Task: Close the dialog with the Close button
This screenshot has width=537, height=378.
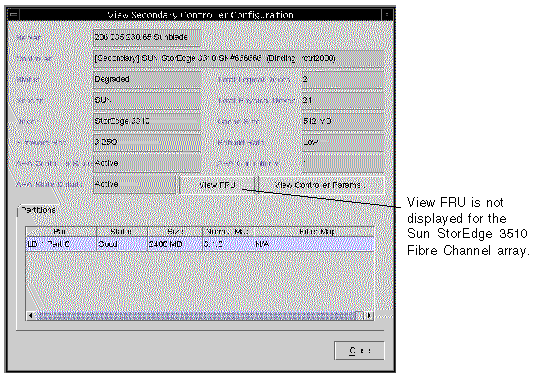Action: point(359,351)
